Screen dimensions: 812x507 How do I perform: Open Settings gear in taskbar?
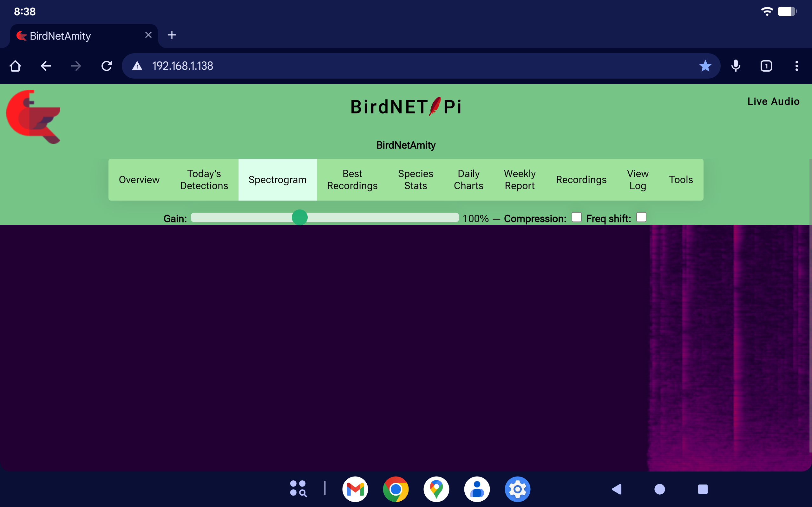point(517,489)
